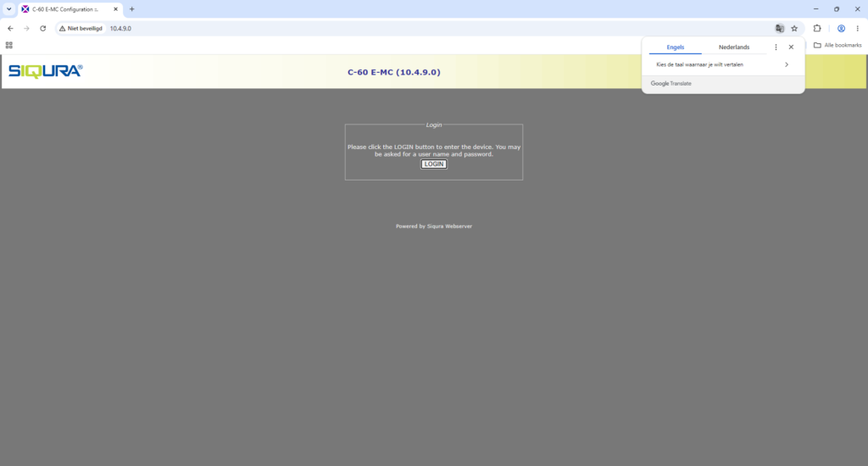Open the Chrome profile icon
Viewport: 868px width, 466px height.
[x=841, y=28]
